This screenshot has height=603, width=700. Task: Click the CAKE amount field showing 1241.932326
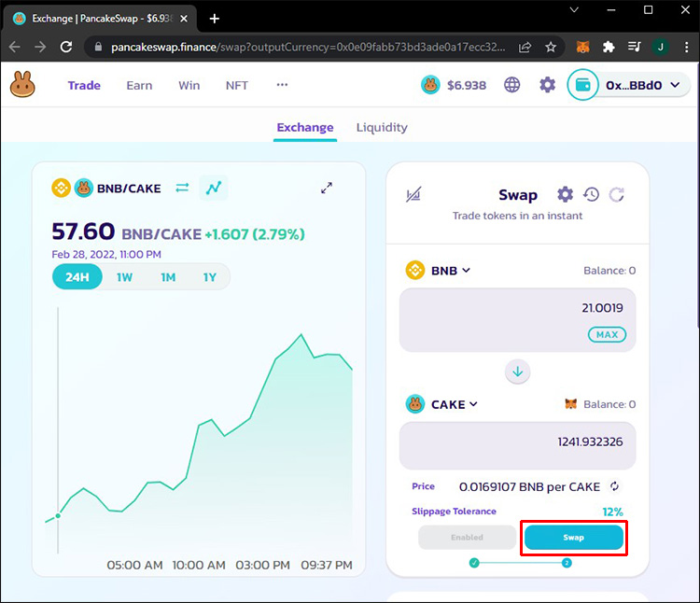click(517, 445)
